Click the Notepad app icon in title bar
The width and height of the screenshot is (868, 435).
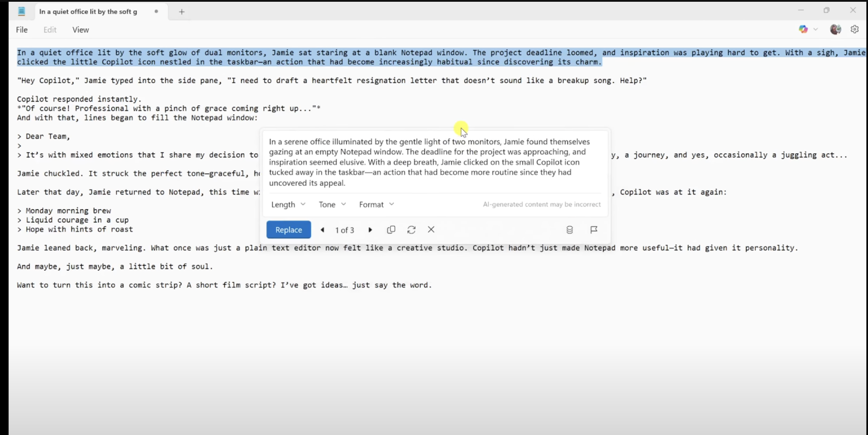21,11
